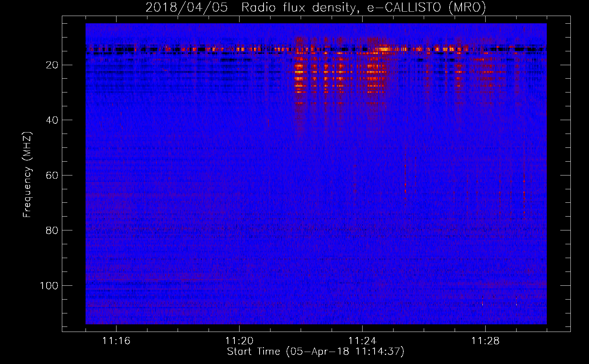Click the 11:24 time tick label
589x364 pixels.
362,341
